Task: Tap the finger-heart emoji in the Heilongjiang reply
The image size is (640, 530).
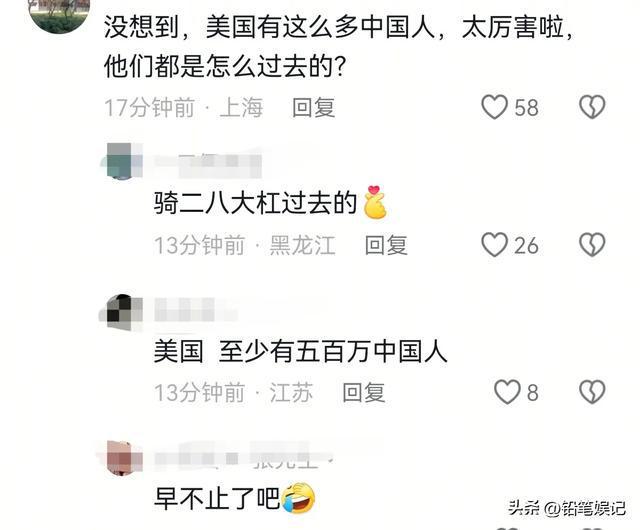Action: pos(375,202)
